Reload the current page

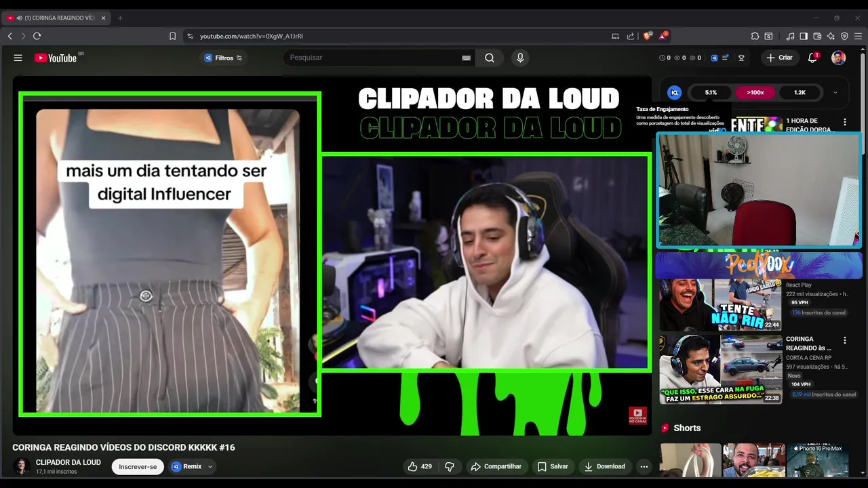click(37, 36)
